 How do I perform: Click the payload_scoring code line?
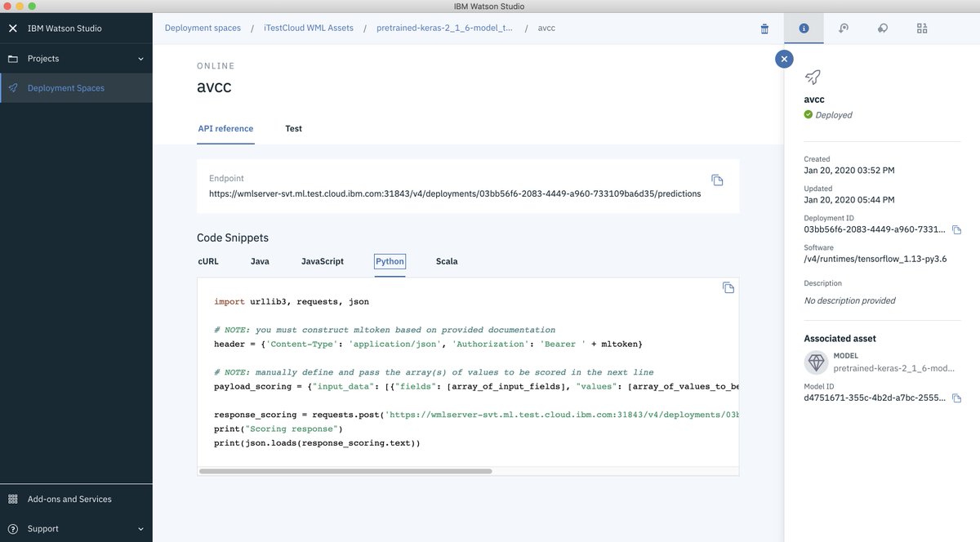(476, 386)
